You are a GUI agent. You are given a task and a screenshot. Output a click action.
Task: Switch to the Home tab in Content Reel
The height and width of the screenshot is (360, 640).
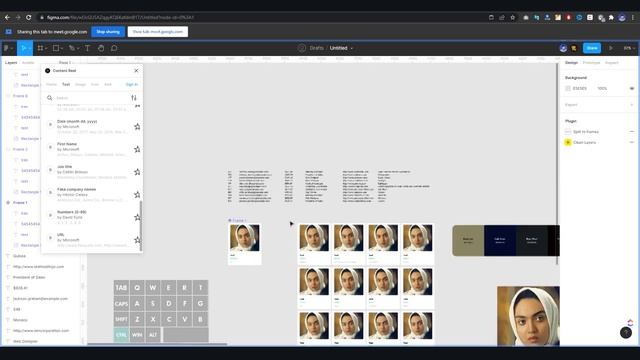pos(51,84)
